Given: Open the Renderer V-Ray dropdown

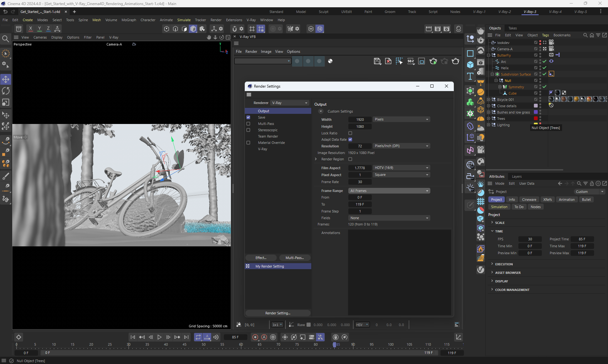Looking at the screenshot, I should click(290, 103).
